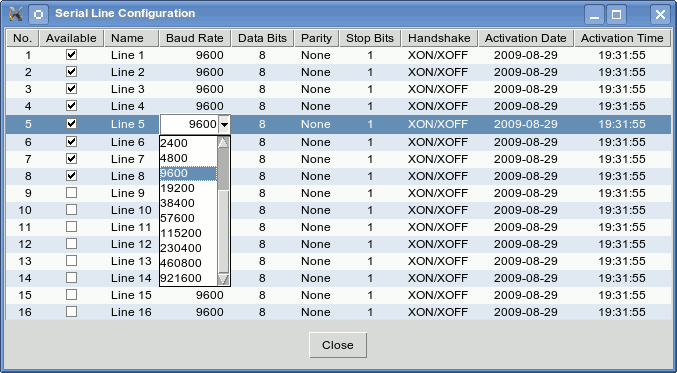The height and width of the screenshot is (373, 677).
Task: Choose 4800 in baud rate list
Action: (x=188, y=158)
